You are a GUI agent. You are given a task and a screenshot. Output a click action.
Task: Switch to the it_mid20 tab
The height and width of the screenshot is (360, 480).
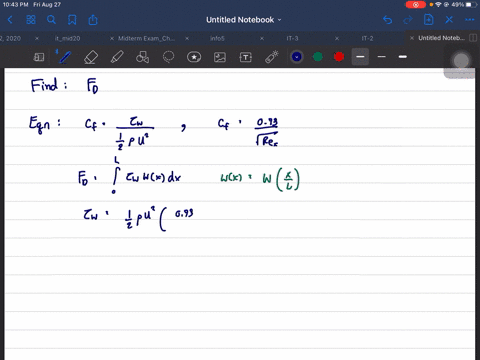click(x=67, y=39)
